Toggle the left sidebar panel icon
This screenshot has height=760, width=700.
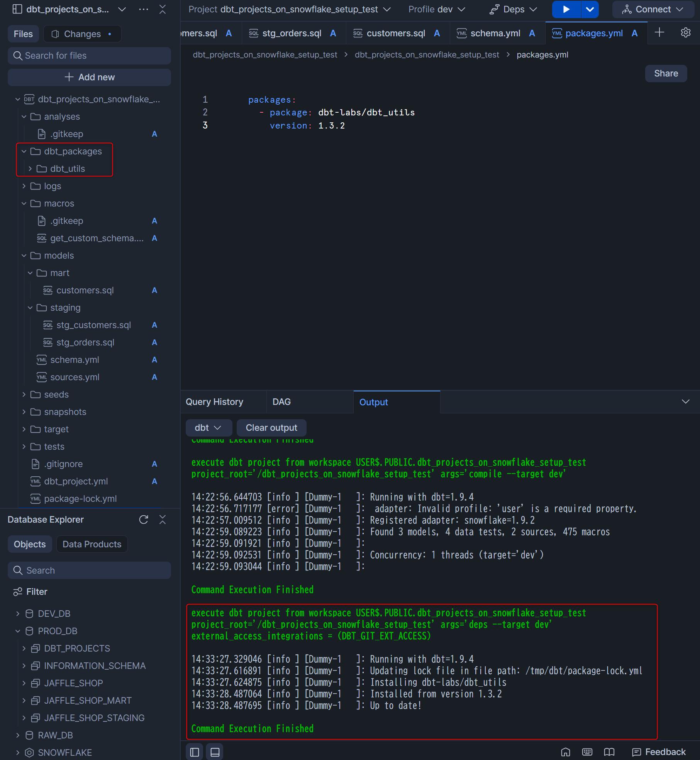[x=195, y=752]
